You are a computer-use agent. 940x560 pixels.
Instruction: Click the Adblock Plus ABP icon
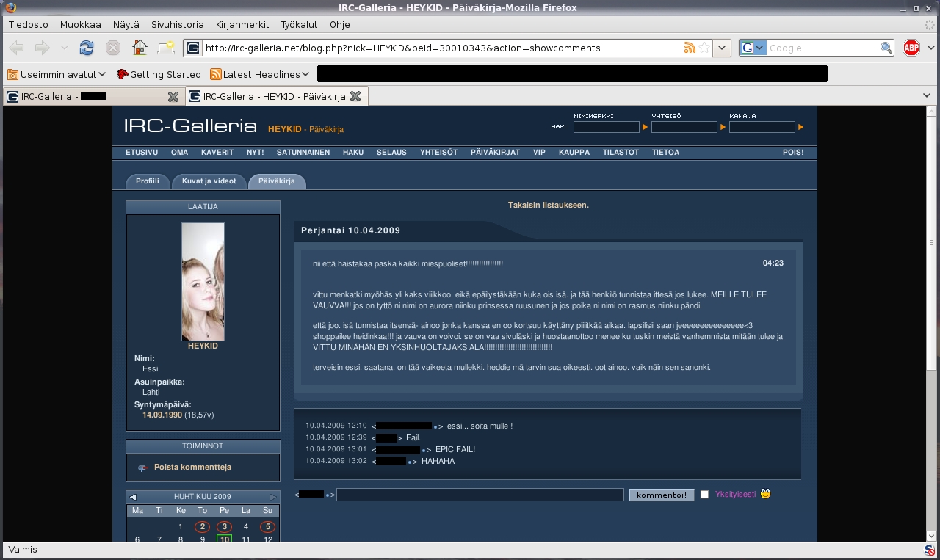tap(911, 48)
